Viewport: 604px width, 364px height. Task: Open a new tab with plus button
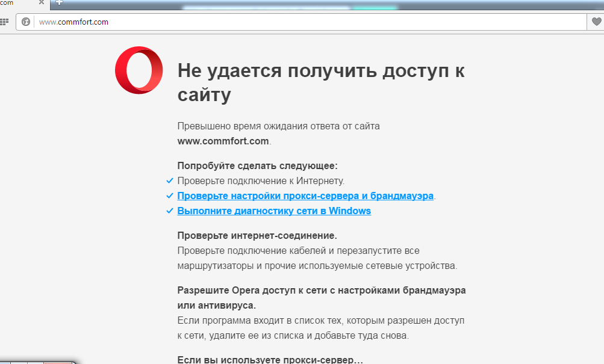click(x=59, y=3)
